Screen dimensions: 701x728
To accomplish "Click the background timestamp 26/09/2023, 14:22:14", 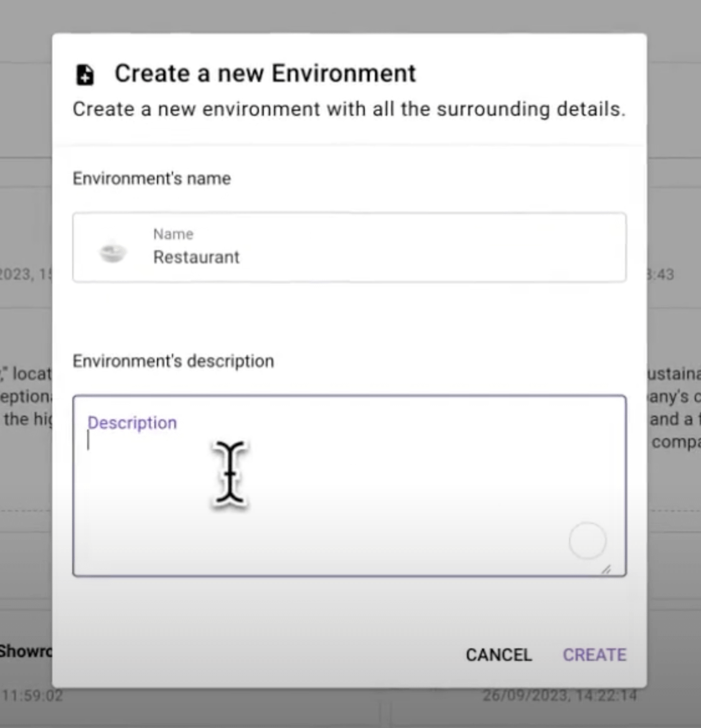I will (x=559, y=696).
